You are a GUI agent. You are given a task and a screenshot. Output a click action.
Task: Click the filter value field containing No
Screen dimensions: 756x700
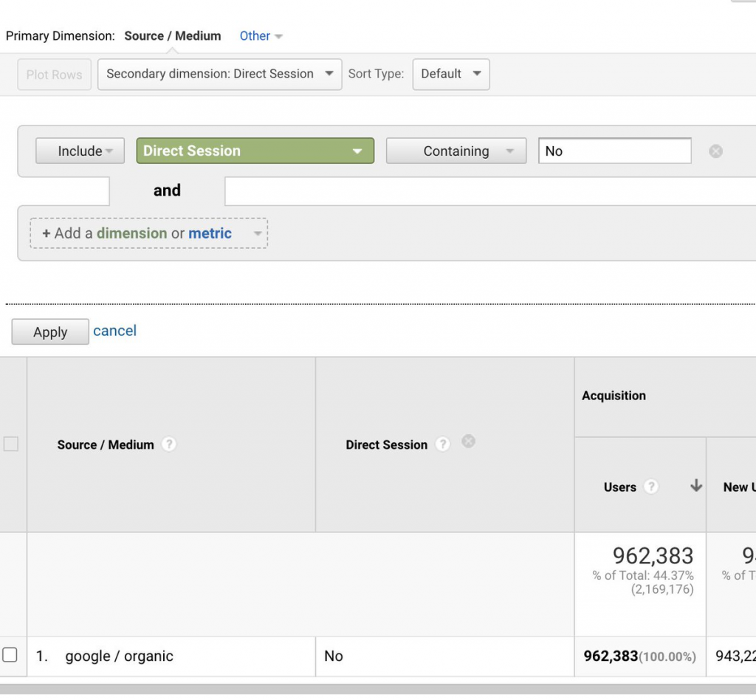[x=614, y=151]
